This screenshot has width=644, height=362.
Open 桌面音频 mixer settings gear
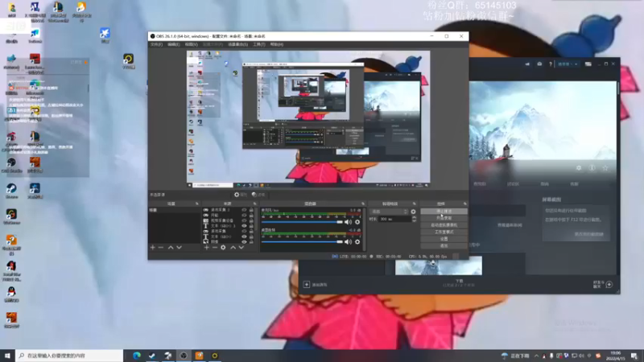tap(357, 242)
